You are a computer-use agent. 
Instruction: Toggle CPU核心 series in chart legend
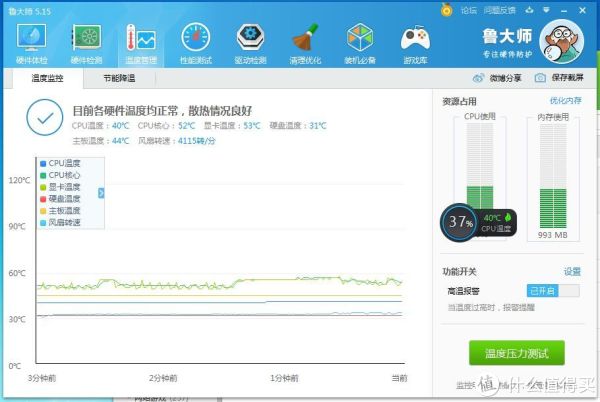(60, 175)
